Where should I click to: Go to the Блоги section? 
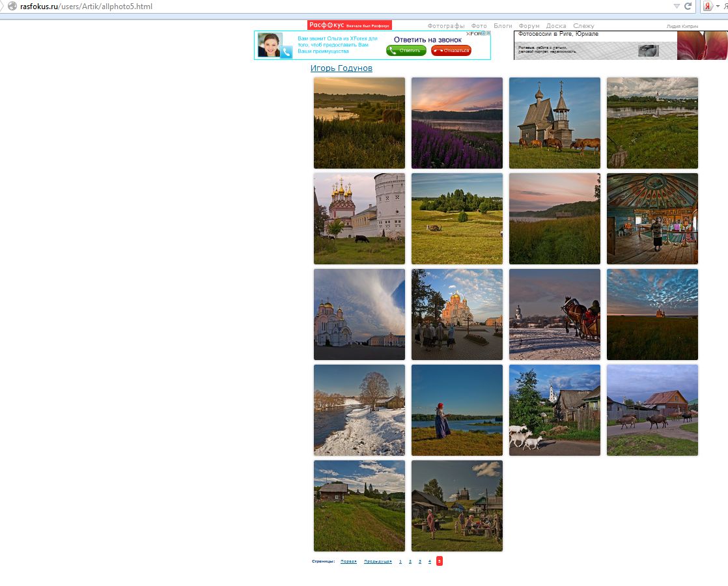click(x=503, y=26)
